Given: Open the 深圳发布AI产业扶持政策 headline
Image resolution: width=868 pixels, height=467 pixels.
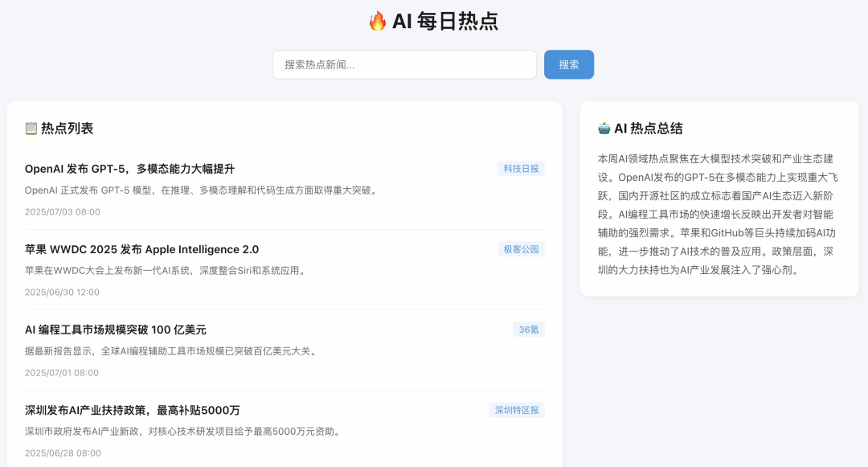Looking at the screenshot, I should coord(133,410).
